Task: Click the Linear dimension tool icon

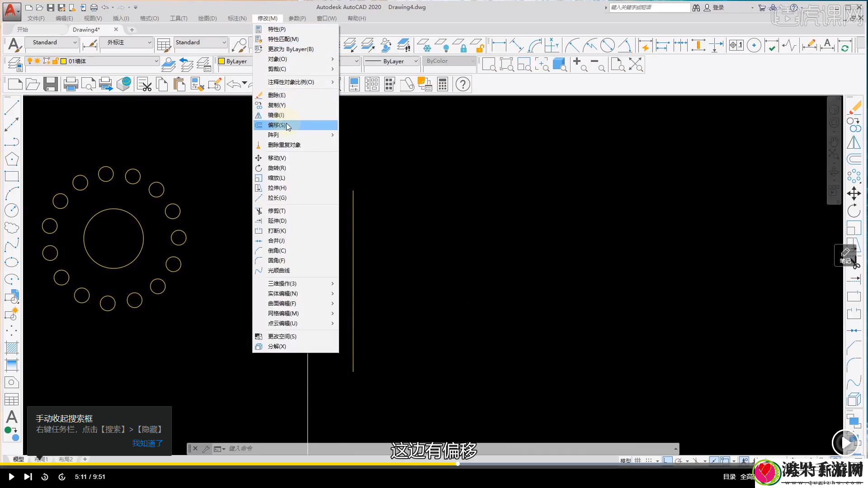Action: [x=499, y=45]
